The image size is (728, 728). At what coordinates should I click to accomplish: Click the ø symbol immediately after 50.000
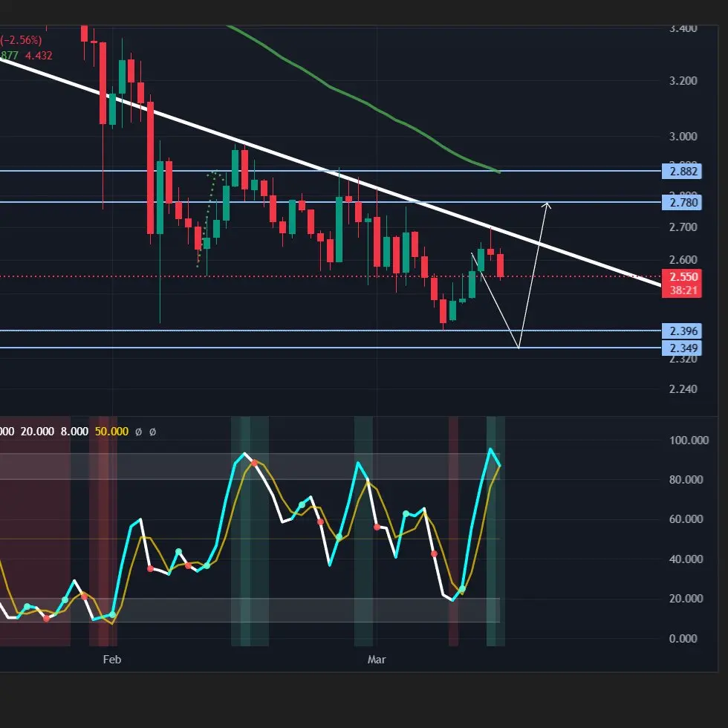coord(138,432)
